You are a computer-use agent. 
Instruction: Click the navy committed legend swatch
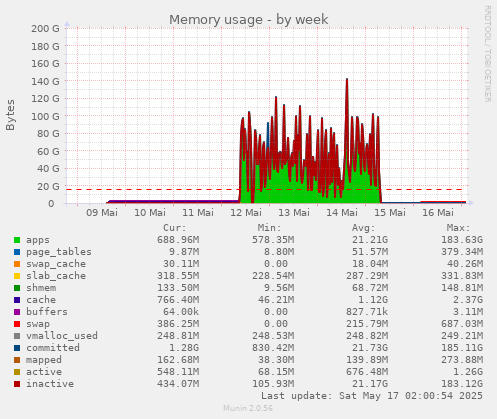coord(17,348)
